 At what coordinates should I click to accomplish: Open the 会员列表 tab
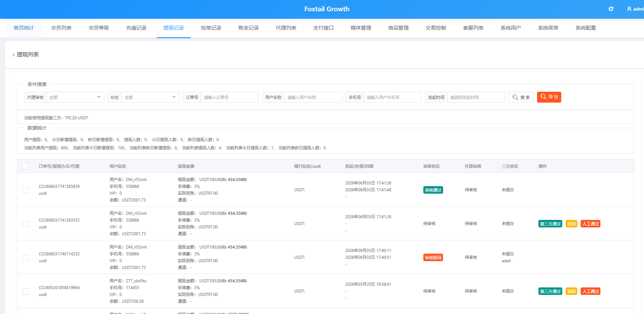pyautogui.click(x=61, y=28)
